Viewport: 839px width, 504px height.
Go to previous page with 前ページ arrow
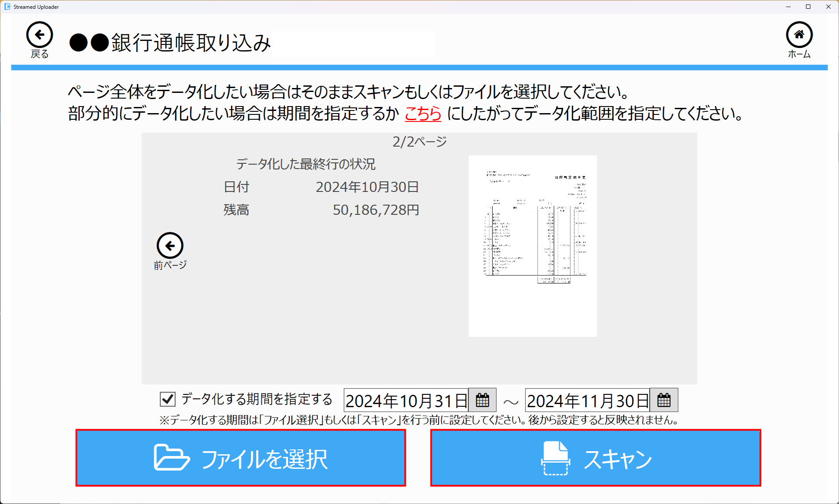tap(170, 246)
